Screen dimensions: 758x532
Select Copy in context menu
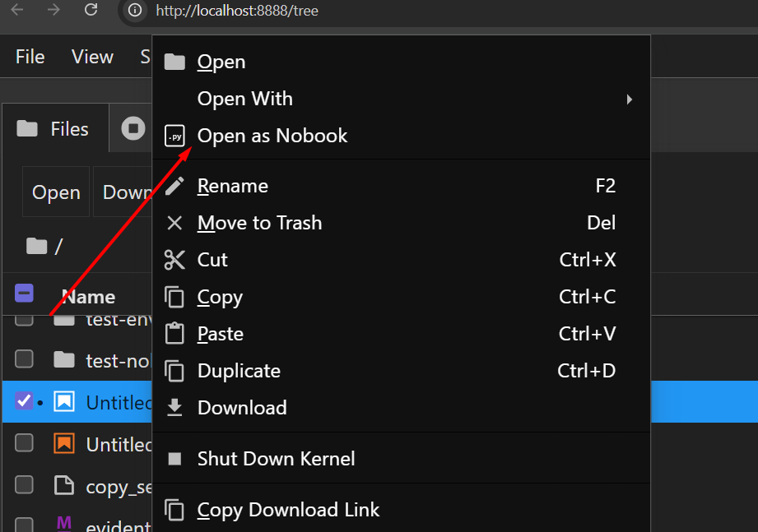[402, 297]
